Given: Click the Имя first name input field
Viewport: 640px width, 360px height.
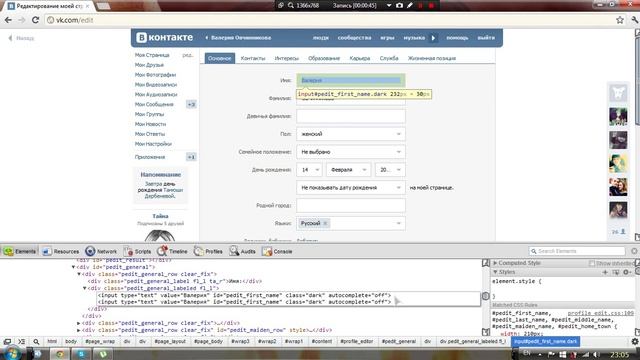Looking at the screenshot, I should click(351, 80).
